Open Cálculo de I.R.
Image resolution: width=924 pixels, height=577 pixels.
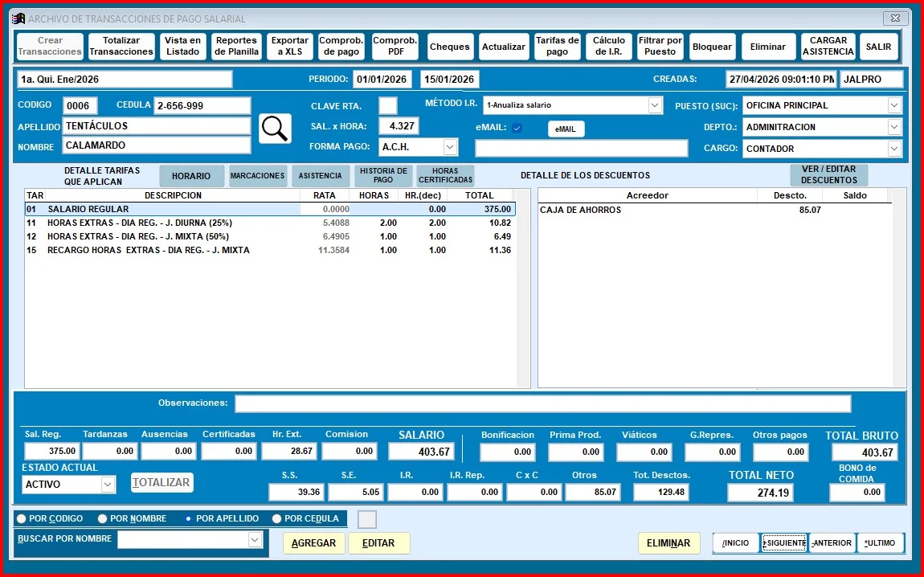tap(609, 47)
